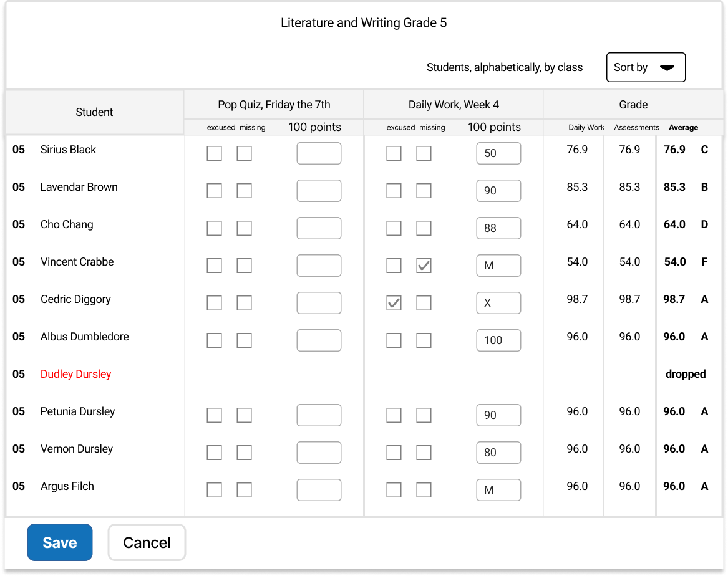Click Vincent Crabbe's F letter grade
Viewport: 728px width, 576px height.
point(704,262)
